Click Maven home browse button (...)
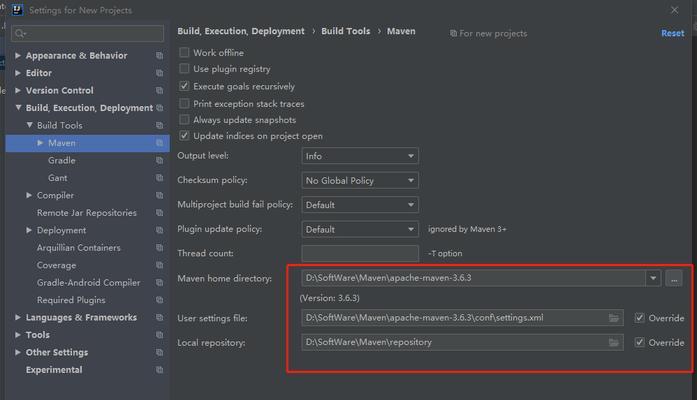The height and width of the screenshot is (400, 697). [x=674, y=279]
